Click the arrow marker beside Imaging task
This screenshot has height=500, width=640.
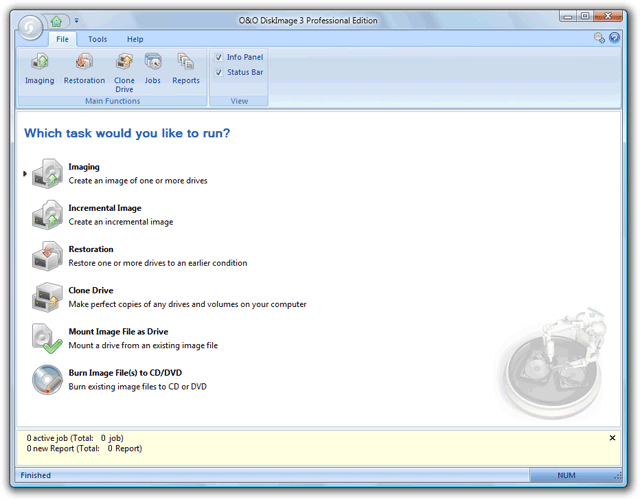point(25,173)
